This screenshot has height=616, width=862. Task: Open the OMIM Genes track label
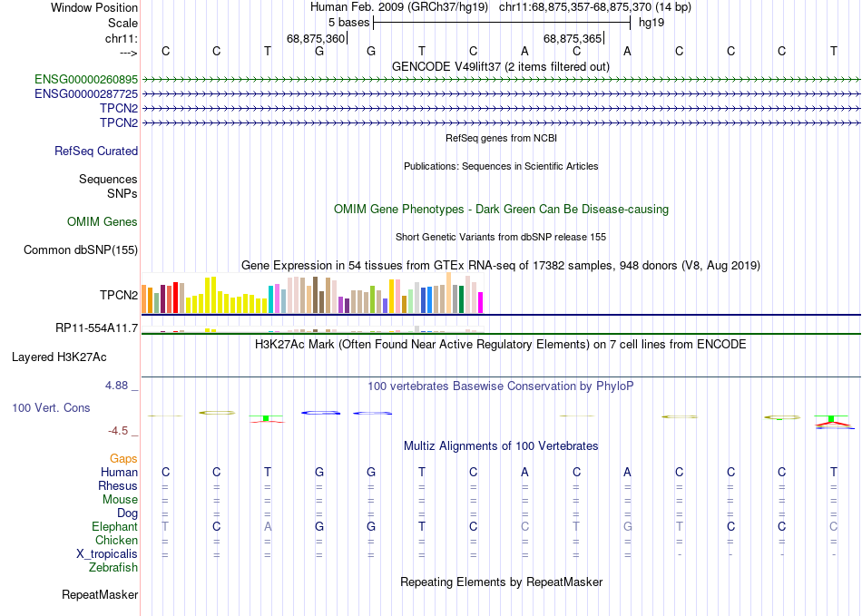coord(103,222)
